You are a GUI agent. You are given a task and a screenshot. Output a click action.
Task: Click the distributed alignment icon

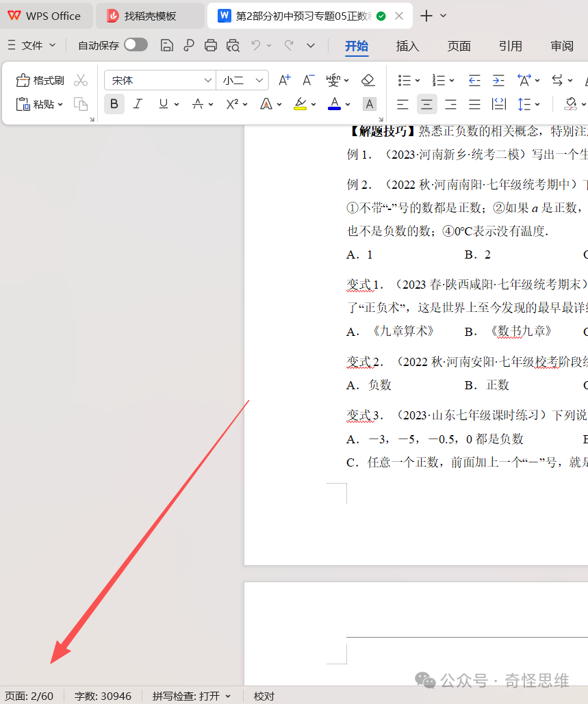tap(498, 104)
